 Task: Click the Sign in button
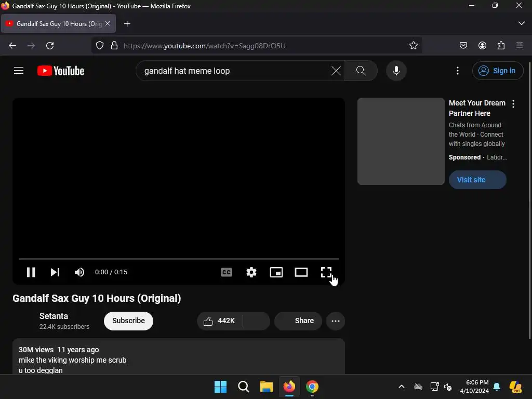pyautogui.click(x=497, y=71)
